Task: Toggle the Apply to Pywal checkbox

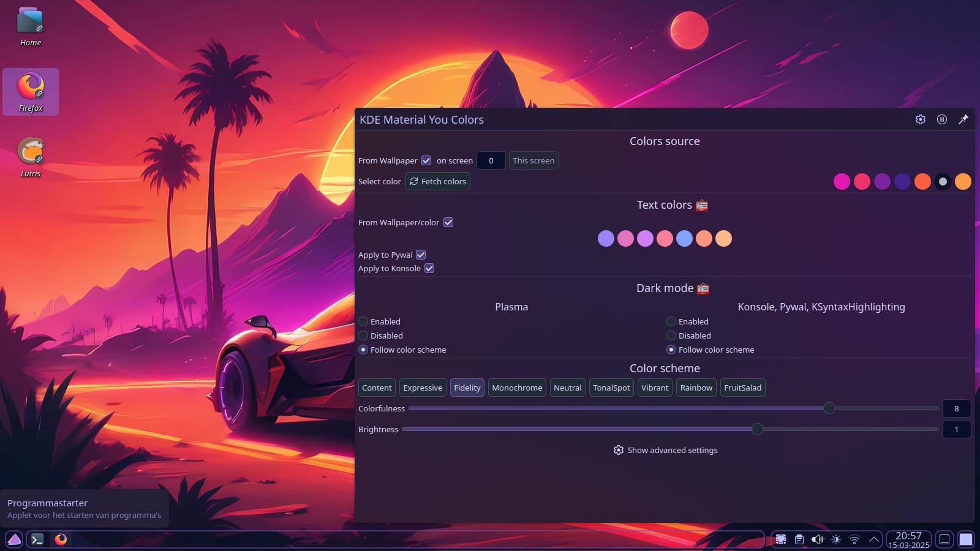Action: [421, 255]
